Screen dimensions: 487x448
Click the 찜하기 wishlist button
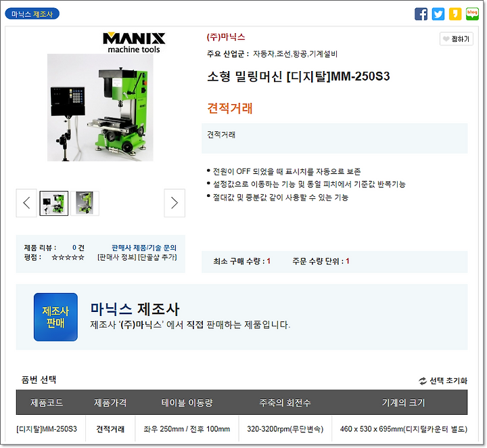457,39
